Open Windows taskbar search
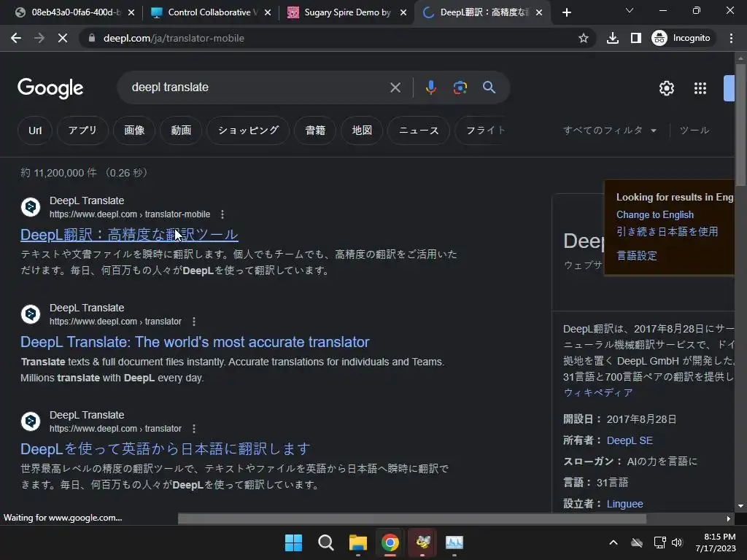 [326, 542]
